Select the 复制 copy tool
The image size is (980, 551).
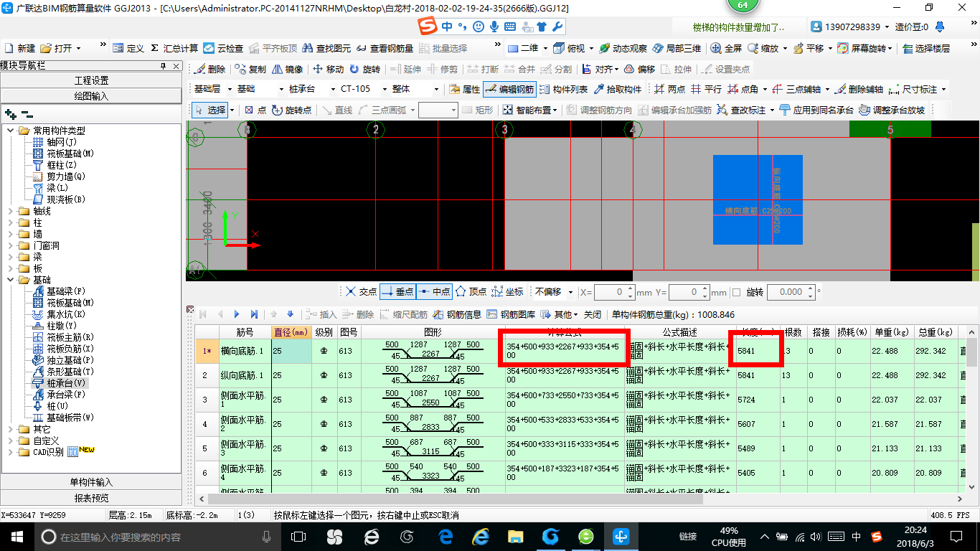pos(250,70)
